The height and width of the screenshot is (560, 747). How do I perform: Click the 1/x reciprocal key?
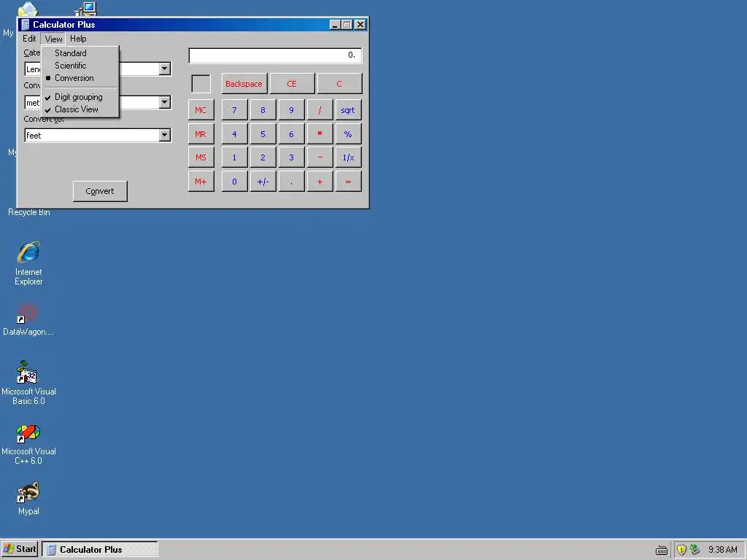coord(348,157)
